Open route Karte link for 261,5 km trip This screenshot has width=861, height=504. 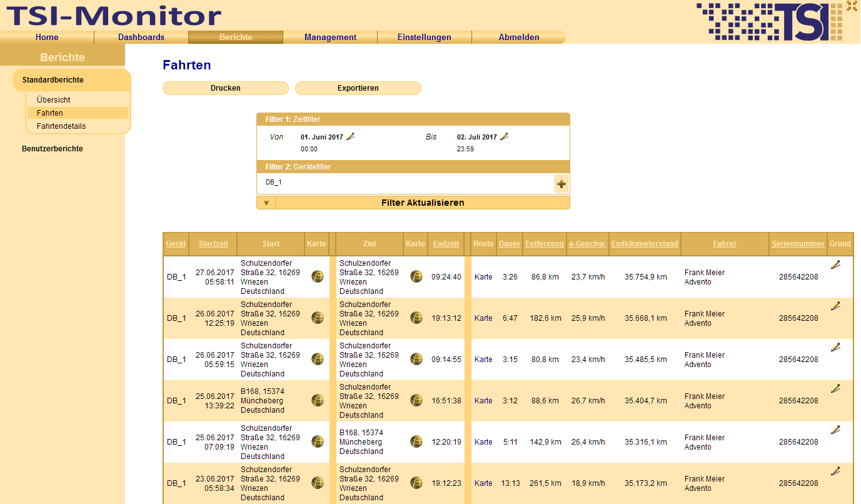[x=483, y=483]
